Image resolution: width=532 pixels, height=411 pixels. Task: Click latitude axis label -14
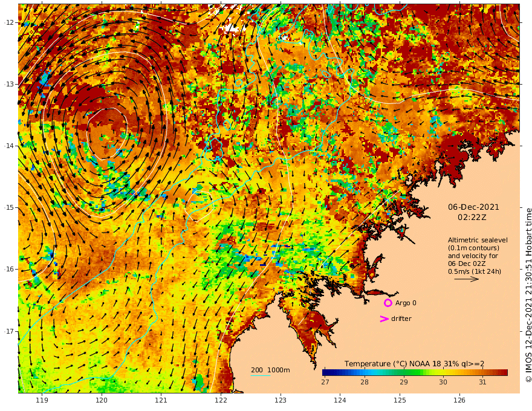10,146
